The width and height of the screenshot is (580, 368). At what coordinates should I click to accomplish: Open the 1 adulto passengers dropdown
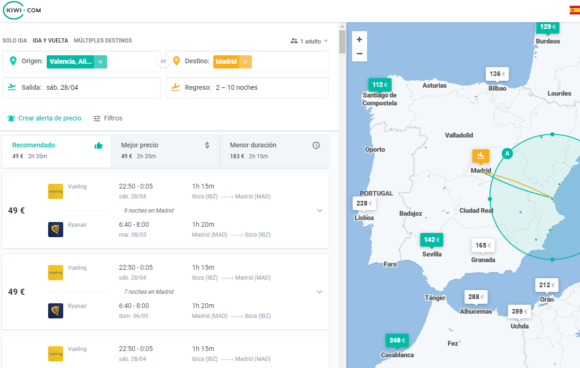310,41
